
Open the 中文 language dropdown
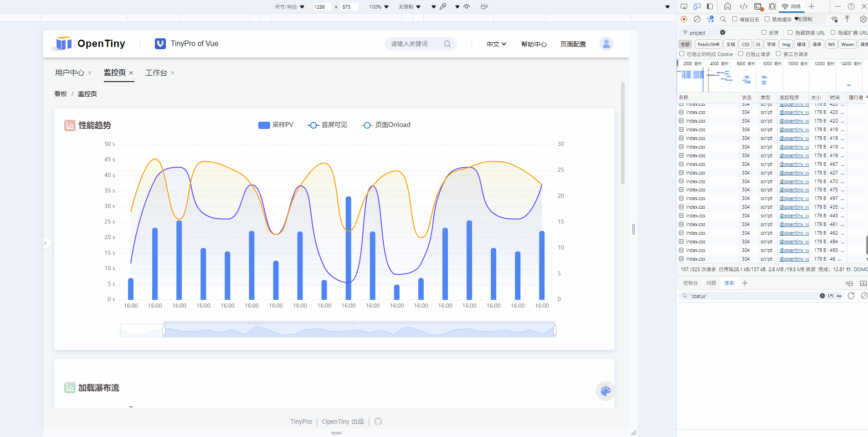496,44
